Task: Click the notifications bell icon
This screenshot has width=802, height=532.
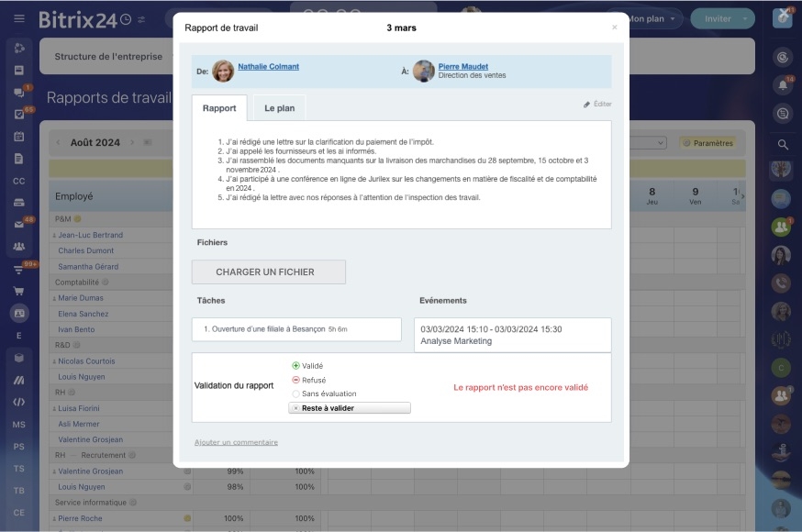Action: click(783, 85)
